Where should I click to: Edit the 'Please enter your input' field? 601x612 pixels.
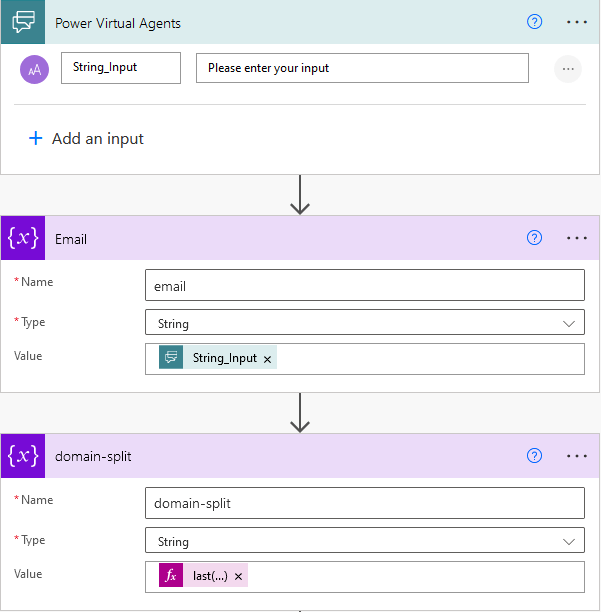[x=362, y=68]
